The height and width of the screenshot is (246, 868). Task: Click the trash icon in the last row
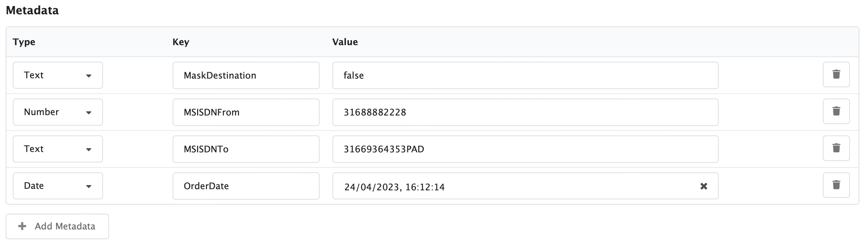point(836,185)
